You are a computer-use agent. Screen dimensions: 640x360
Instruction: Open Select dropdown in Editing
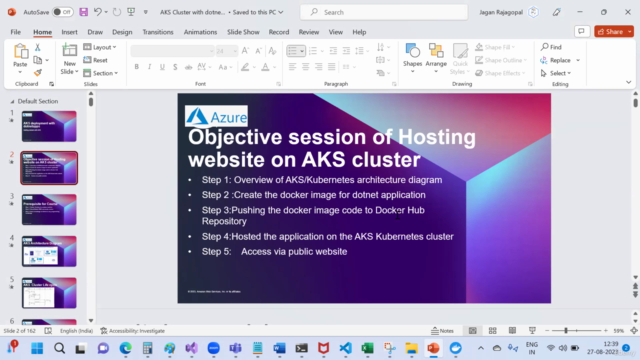pyautogui.click(x=556, y=73)
